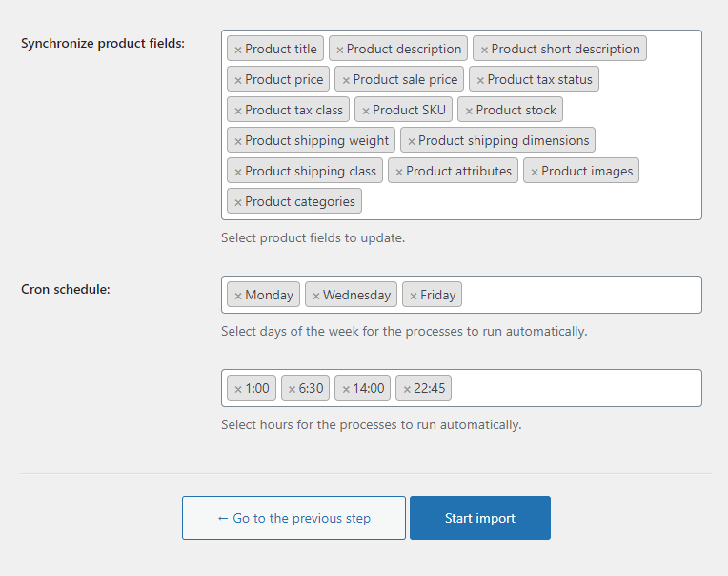
Task: Click 'Select hours for the processes' hint
Action: pyautogui.click(x=372, y=424)
